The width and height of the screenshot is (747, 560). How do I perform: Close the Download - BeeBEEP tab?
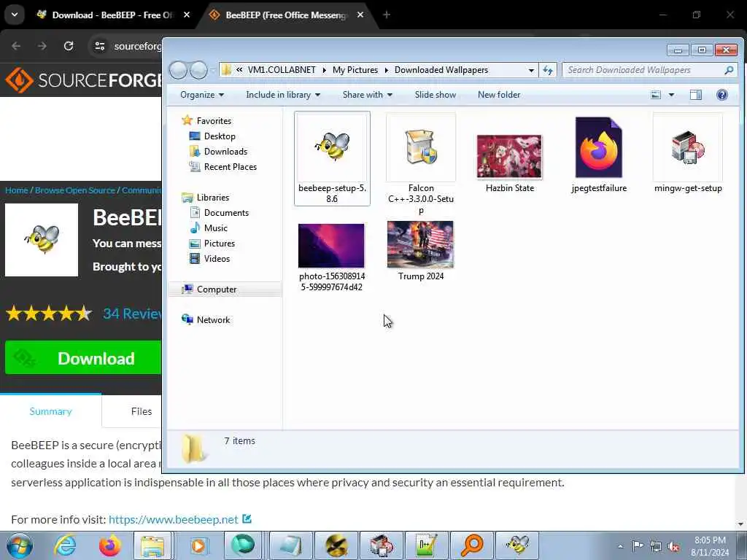click(x=187, y=15)
